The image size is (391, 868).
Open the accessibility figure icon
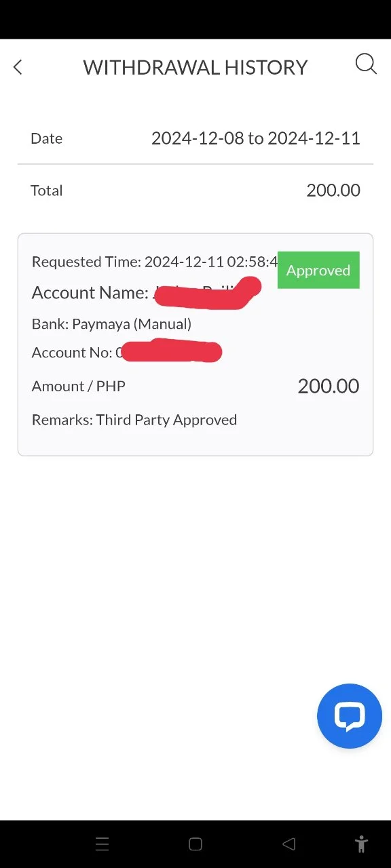tap(361, 844)
